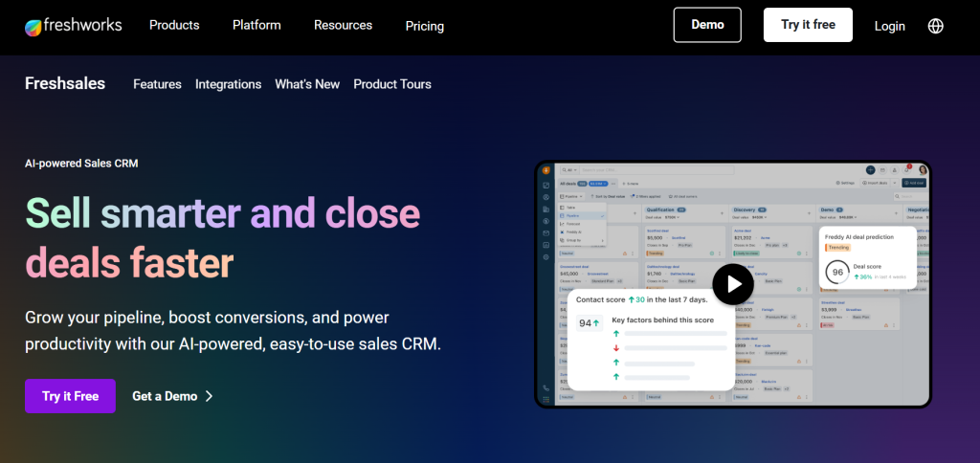The height and width of the screenshot is (463, 980).
Task: Click the Import deals button in preview
Action: click(x=875, y=183)
